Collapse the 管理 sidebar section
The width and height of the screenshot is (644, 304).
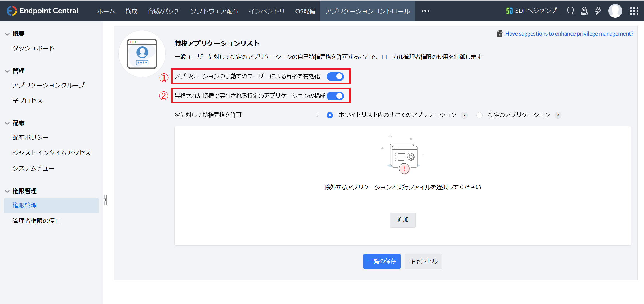tap(7, 71)
